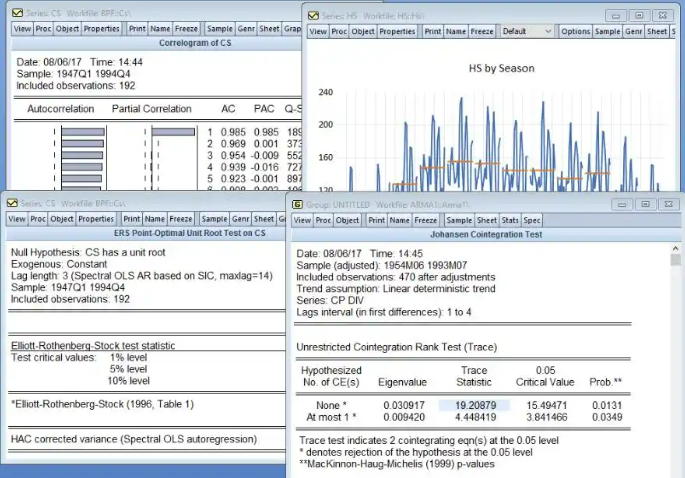Click the PAC value -0.016 in correlogram

point(265,167)
